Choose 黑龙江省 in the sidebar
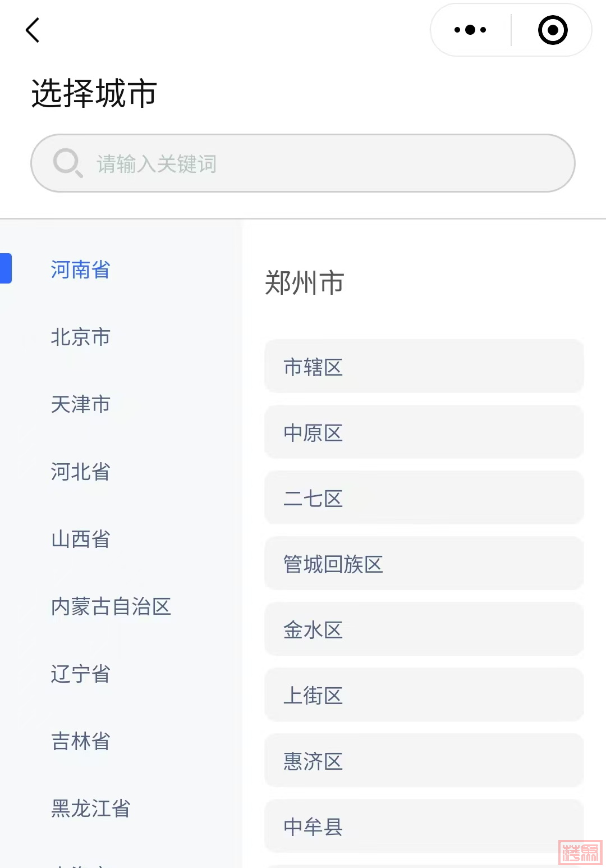The width and height of the screenshot is (606, 868). click(x=90, y=808)
